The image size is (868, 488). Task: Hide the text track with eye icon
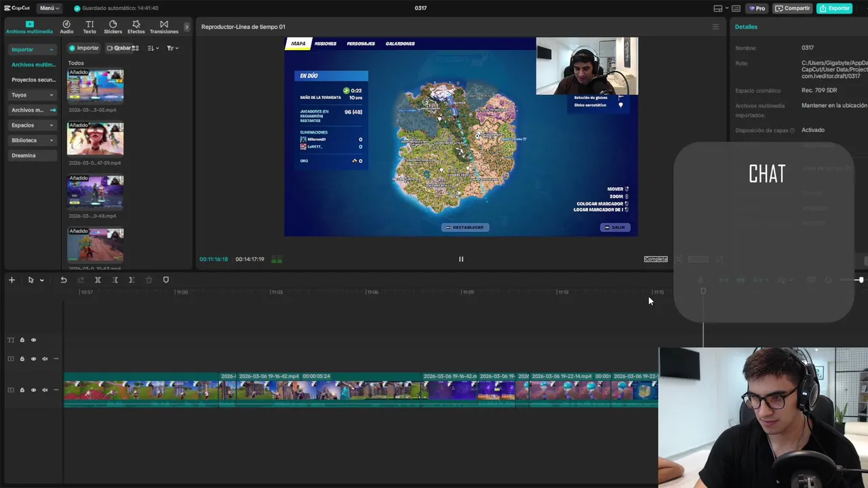pyautogui.click(x=33, y=340)
